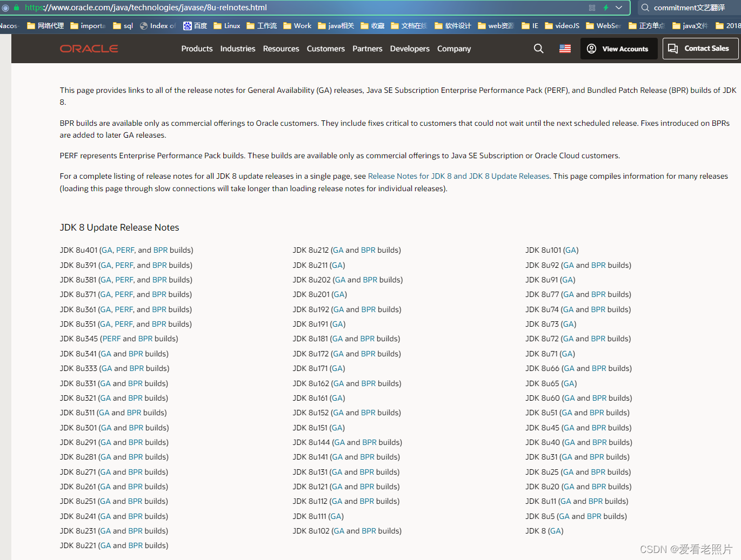Open the 正方单点 bookmark folder
The height and width of the screenshot is (560, 741).
[x=647, y=25]
